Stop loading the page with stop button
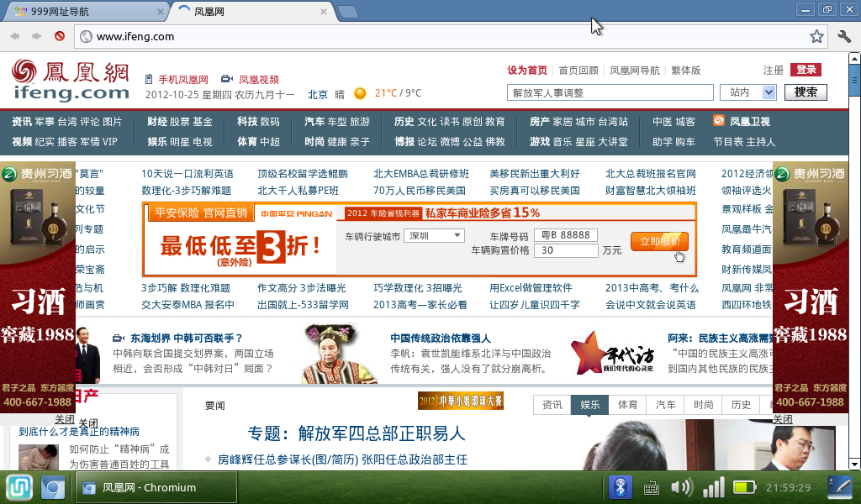Viewport: 861px width, 504px height. (60, 36)
